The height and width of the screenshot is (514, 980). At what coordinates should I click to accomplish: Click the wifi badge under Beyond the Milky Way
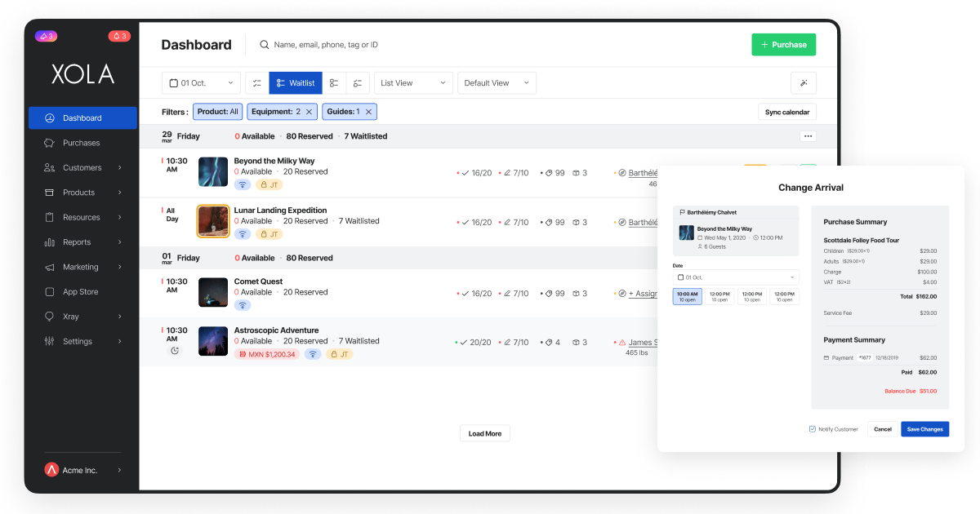[243, 185]
